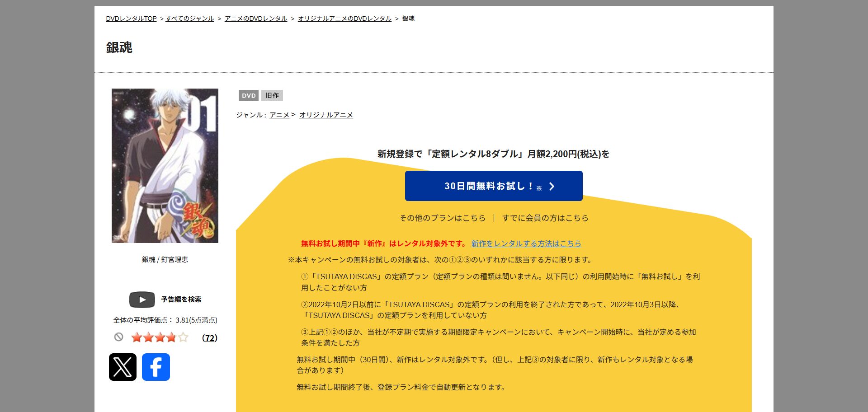Navigate to DVDレンタルTOP breadcrumb
Screen dimensions: 868x412
pos(130,19)
